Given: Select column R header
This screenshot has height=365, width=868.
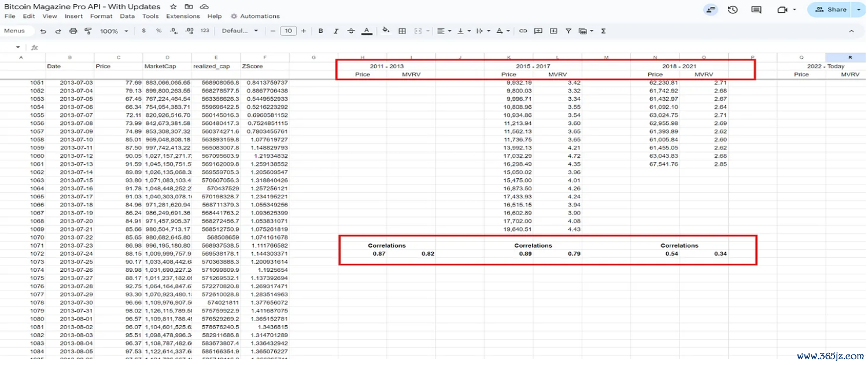Looking at the screenshot, I should click(850, 57).
